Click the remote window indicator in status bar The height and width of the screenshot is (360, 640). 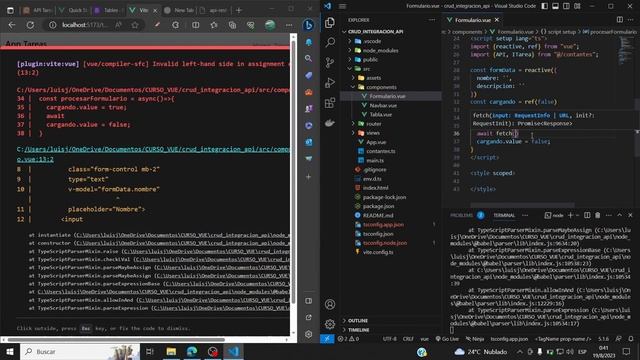point(327,339)
